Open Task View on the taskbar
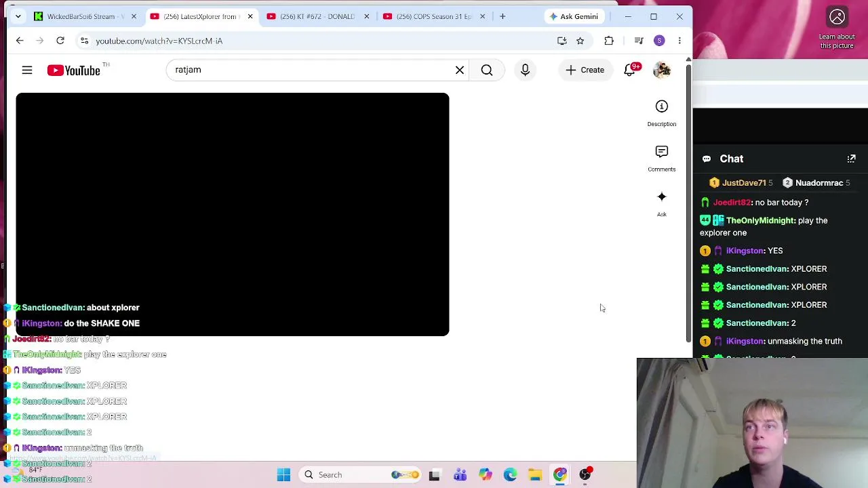This screenshot has width=868, height=488. pyautogui.click(x=434, y=475)
